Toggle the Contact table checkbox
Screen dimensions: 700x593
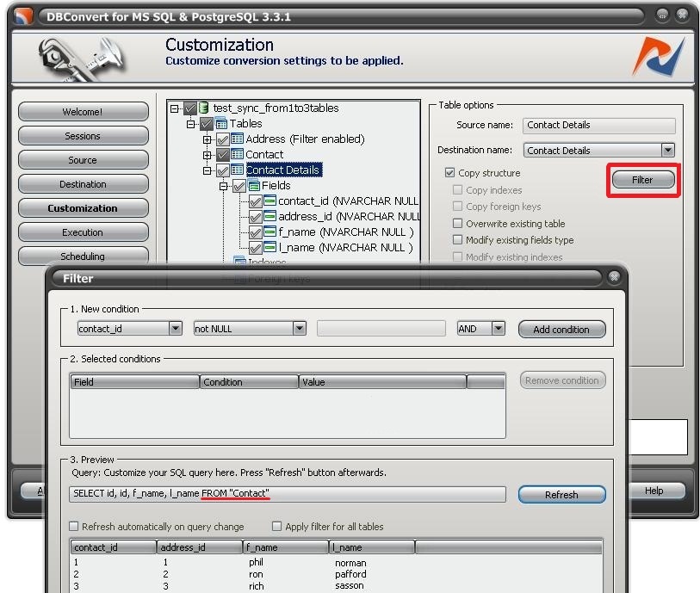222,155
